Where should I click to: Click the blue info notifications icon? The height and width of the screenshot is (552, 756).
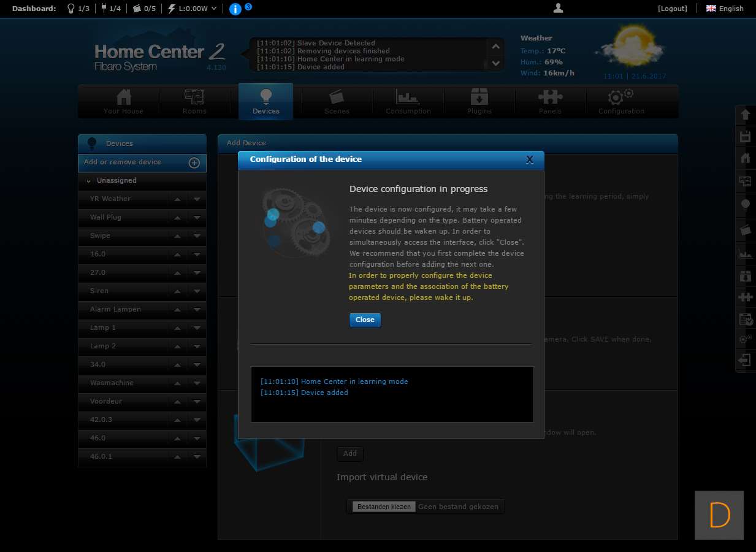235,9
